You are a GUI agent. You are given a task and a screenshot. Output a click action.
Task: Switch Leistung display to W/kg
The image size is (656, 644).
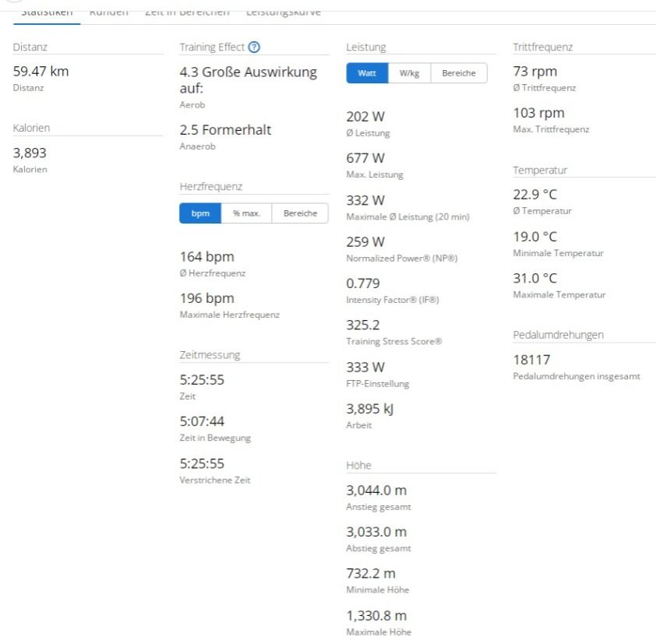pyautogui.click(x=409, y=73)
